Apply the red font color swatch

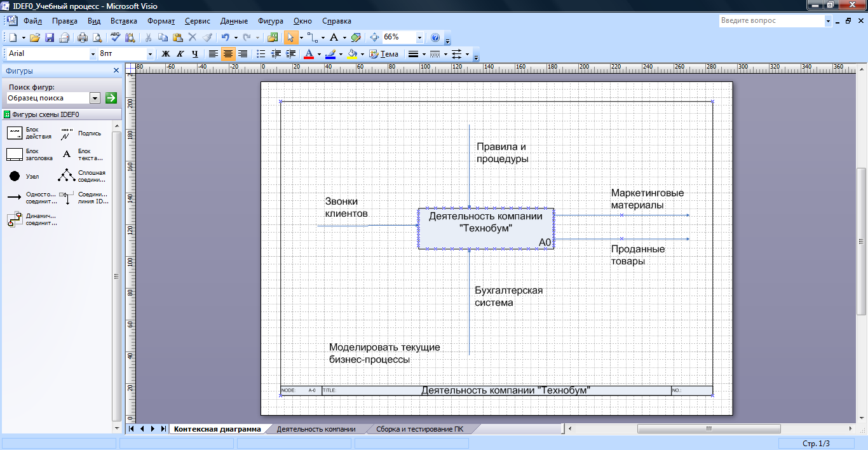[x=309, y=54]
